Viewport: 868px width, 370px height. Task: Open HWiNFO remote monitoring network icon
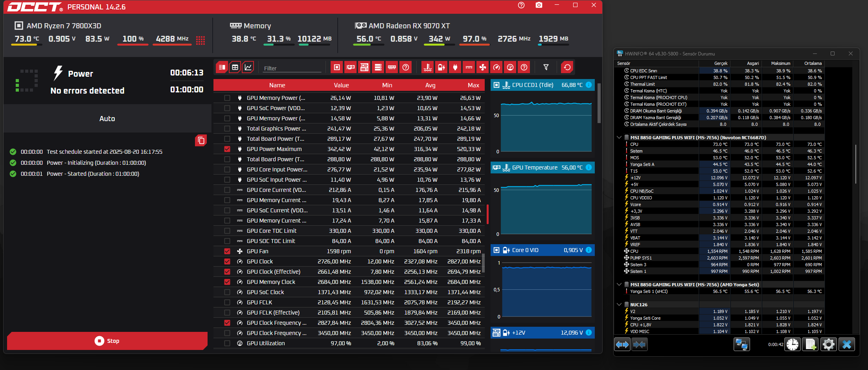coord(742,344)
